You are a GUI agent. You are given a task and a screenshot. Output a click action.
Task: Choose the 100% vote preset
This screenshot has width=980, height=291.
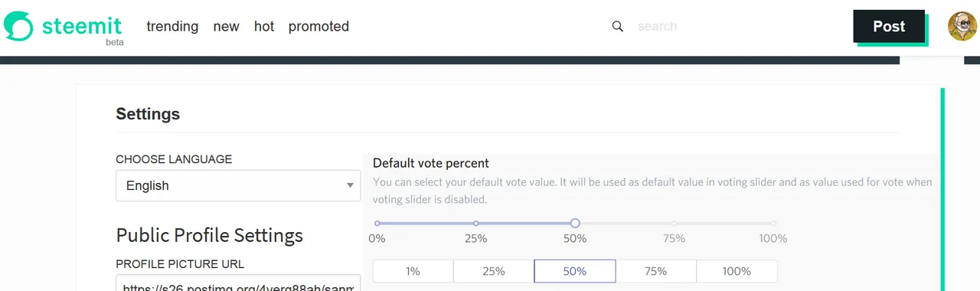coord(737,271)
